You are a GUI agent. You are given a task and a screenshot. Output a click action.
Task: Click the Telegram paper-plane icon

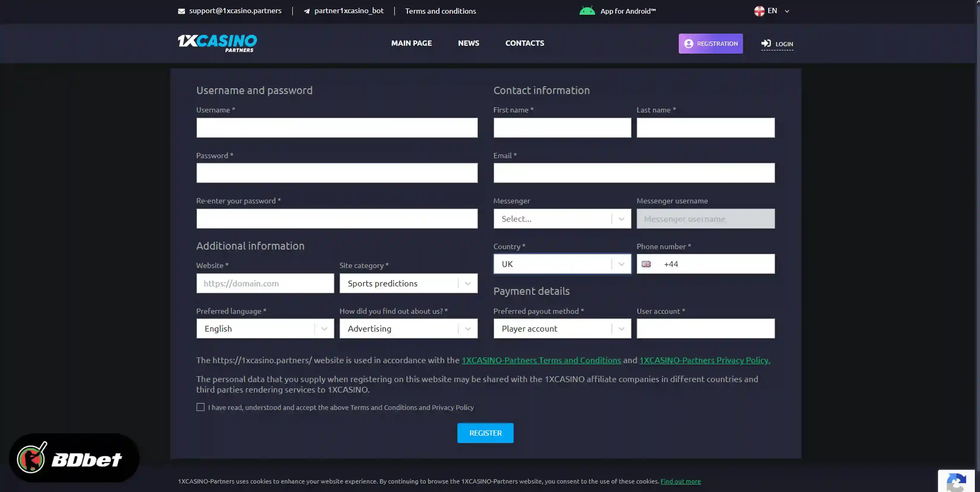pos(307,11)
